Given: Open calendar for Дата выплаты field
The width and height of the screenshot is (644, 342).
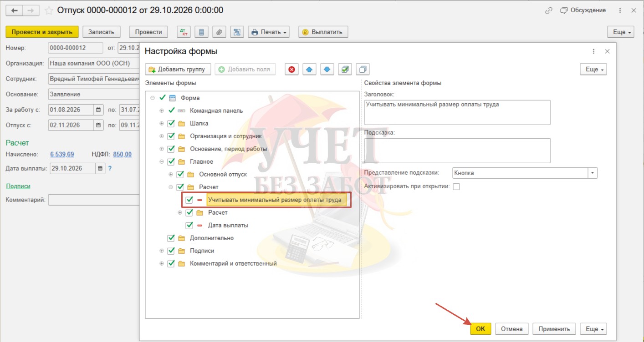Looking at the screenshot, I should tap(100, 168).
